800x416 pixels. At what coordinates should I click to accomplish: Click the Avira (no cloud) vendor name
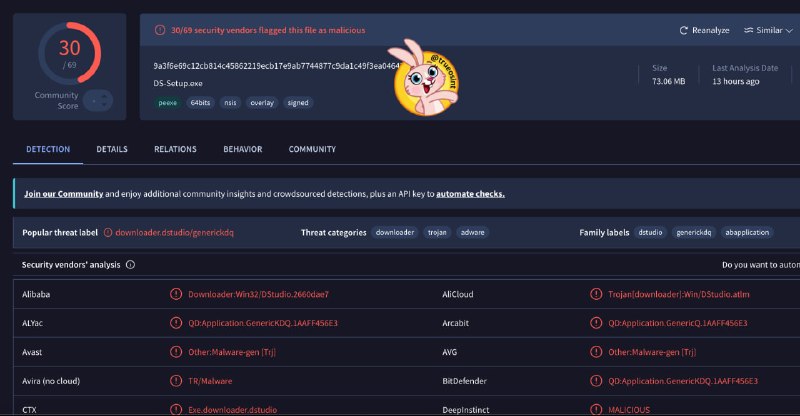51,381
